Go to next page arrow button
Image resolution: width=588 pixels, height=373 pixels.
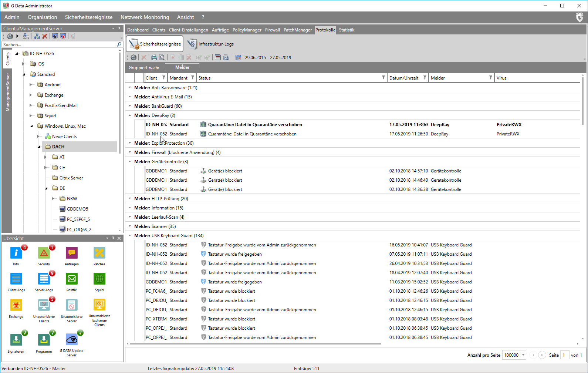(x=542, y=355)
